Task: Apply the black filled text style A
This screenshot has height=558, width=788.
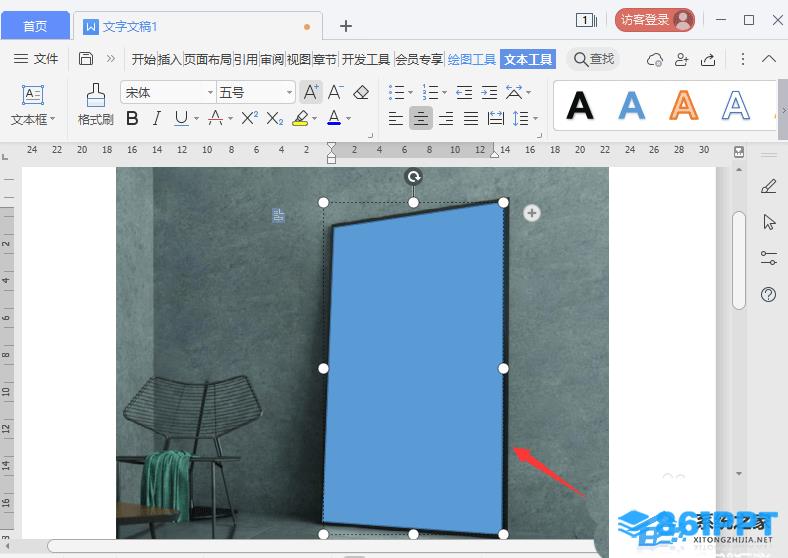Action: (579, 106)
